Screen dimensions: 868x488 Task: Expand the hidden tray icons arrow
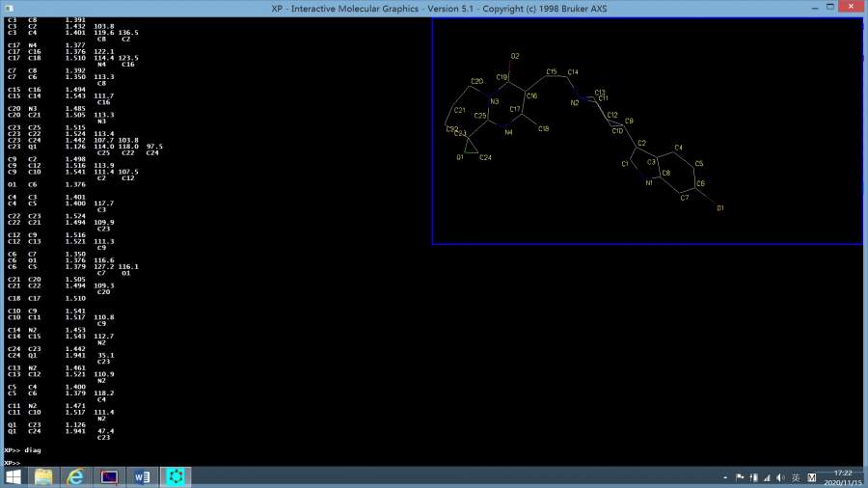pos(725,477)
